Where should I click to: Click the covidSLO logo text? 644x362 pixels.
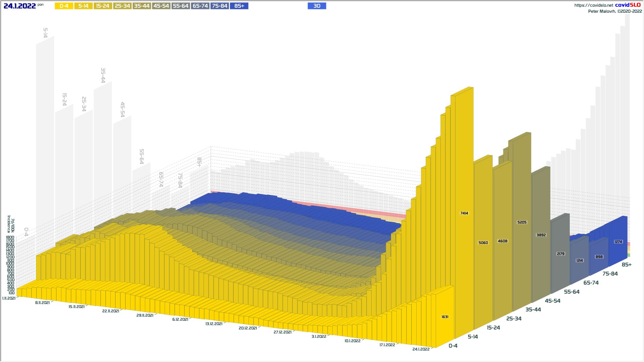point(628,5)
